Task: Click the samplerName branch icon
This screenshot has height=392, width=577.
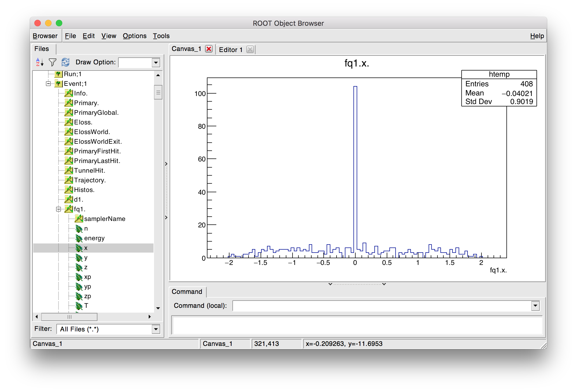Action: pos(79,219)
